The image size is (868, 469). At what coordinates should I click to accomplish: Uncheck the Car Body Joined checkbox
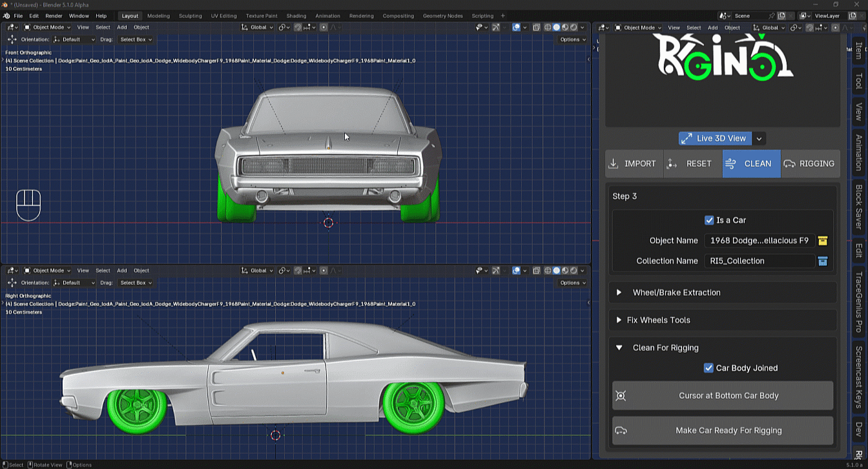(708, 368)
